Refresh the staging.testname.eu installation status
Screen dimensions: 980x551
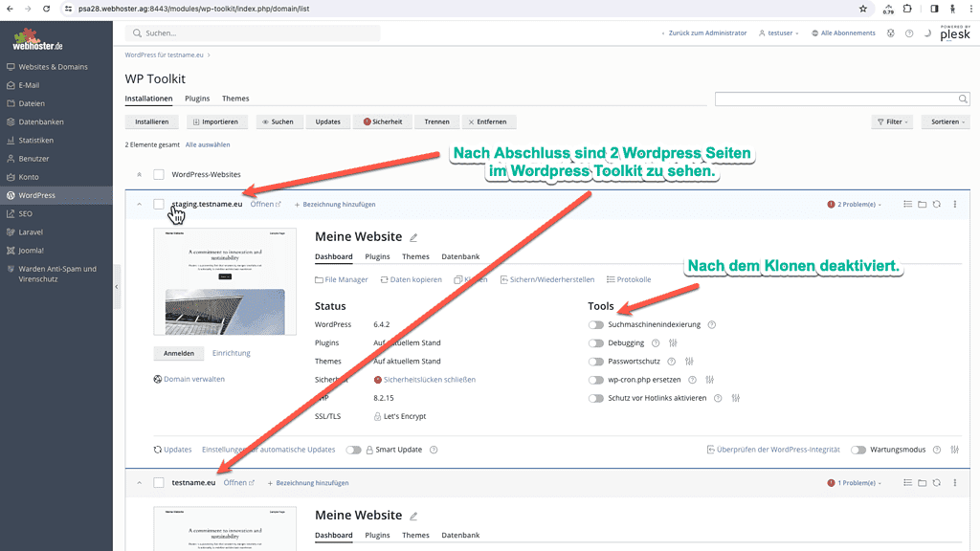pyautogui.click(x=936, y=204)
